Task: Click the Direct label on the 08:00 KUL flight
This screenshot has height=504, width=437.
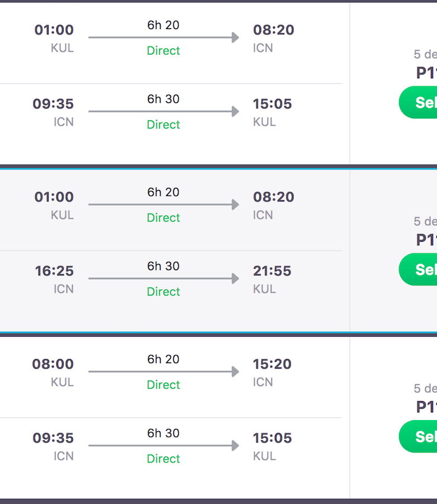Action: point(163,385)
